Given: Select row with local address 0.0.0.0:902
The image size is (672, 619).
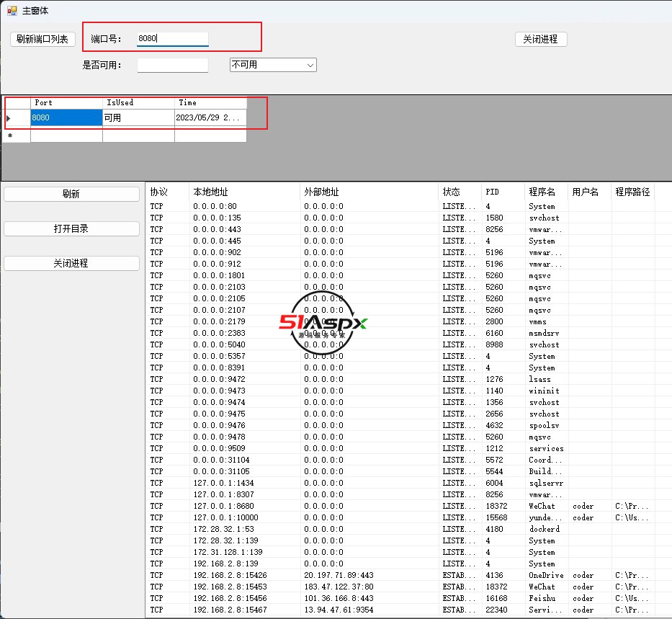Looking at the screenshot, I should click(400, 252).
